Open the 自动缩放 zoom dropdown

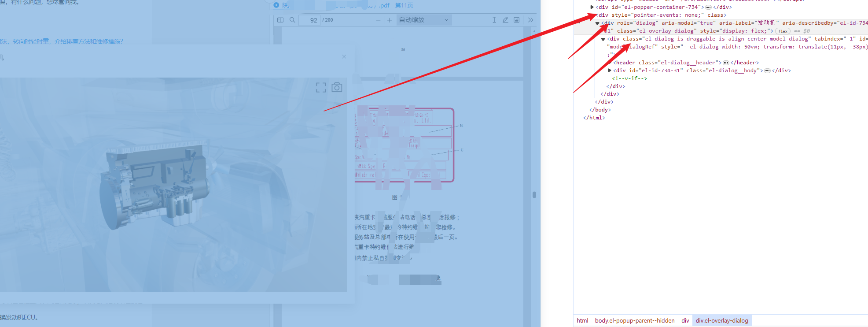424,20
